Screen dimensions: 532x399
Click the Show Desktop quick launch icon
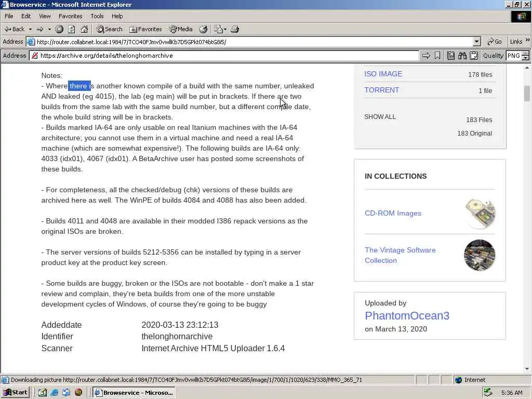coord(42,393)
